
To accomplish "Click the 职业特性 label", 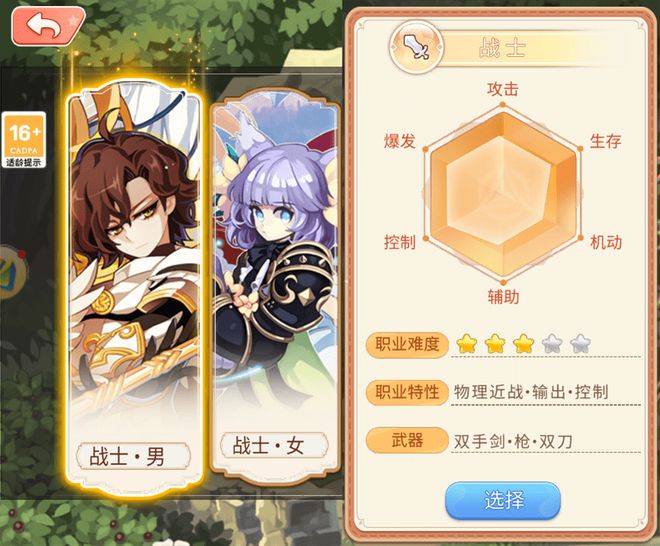I will point(407,392).
